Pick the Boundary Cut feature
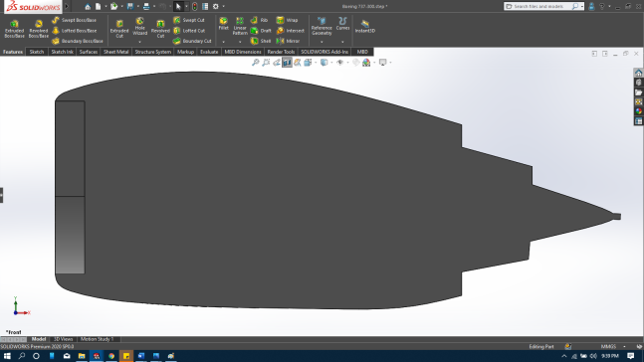The image size is (644, 362). point(192,41)
